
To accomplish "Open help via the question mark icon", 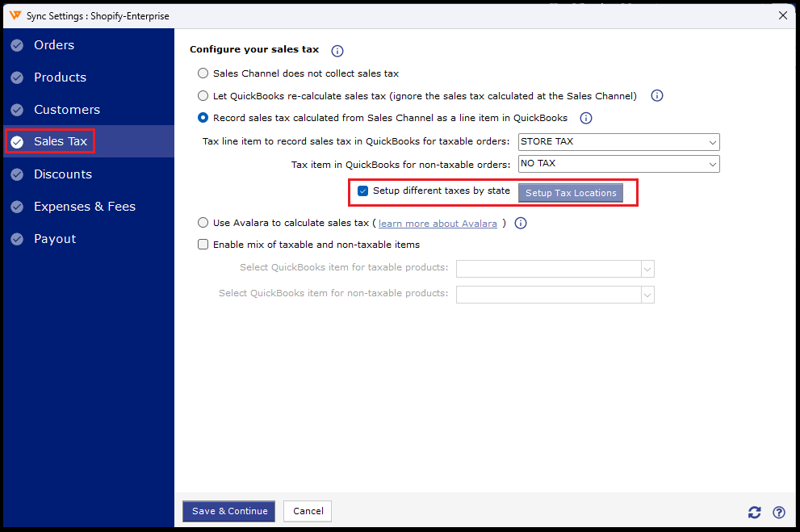I will (779, 512).
